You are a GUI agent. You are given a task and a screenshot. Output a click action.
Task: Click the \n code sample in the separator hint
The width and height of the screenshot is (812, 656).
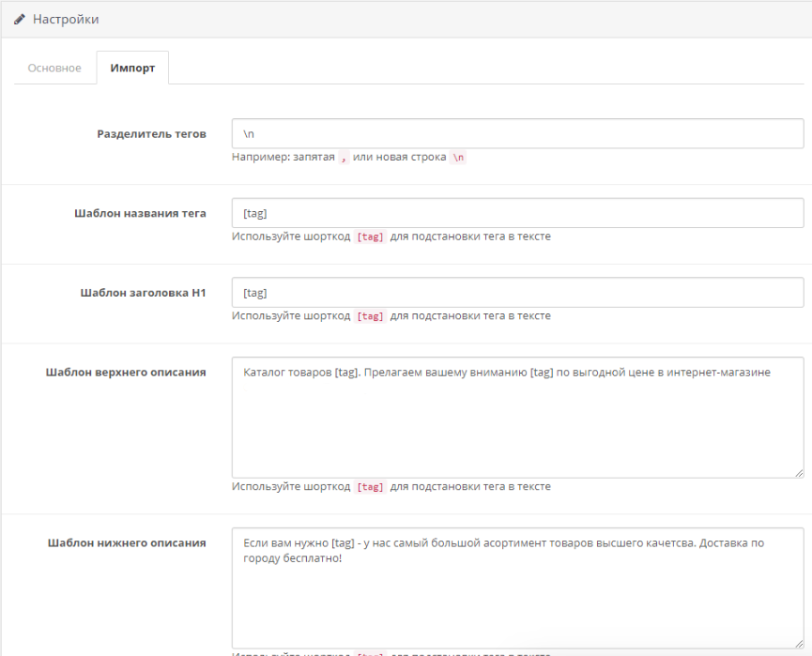pyautogui.click(x=457, y=158)
